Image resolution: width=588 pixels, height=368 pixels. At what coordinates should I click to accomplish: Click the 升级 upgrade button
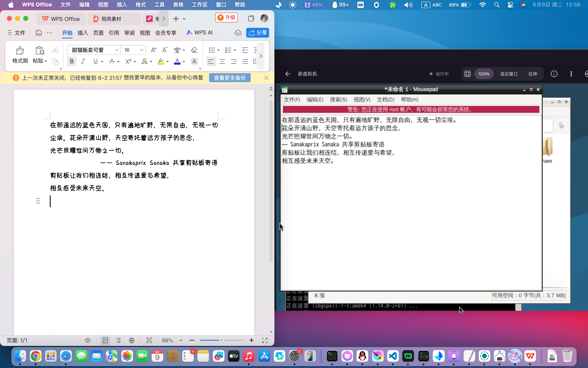[x=226, y=18]
